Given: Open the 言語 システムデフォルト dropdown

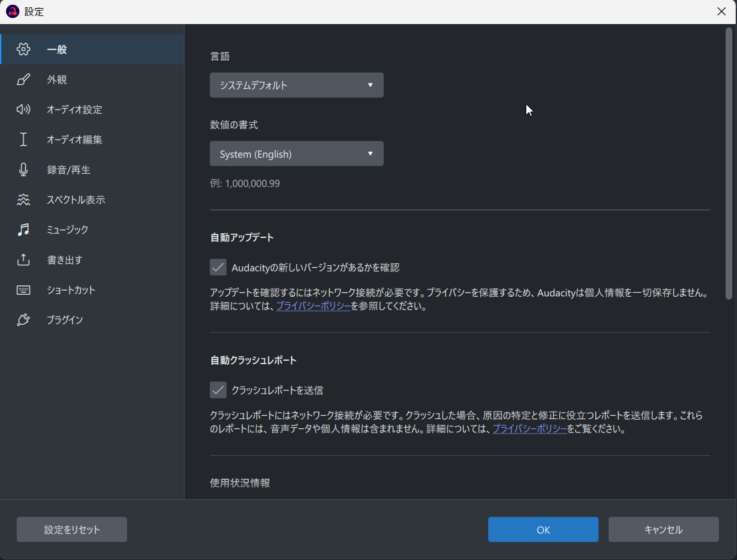Looking at the screenshot, I should 296,85.
